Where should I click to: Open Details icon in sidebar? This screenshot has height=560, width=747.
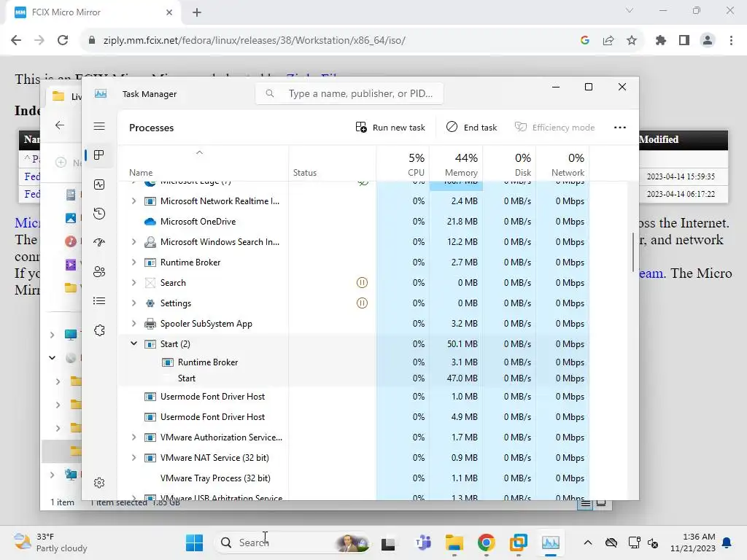99,301
